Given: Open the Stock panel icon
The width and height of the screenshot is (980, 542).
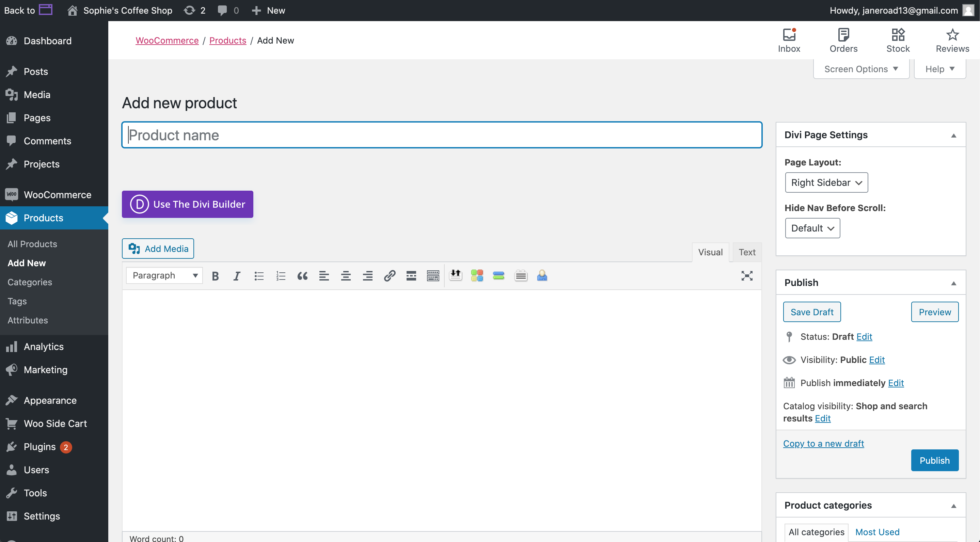Looking at the screenshot, I should [x=898, y=40].
